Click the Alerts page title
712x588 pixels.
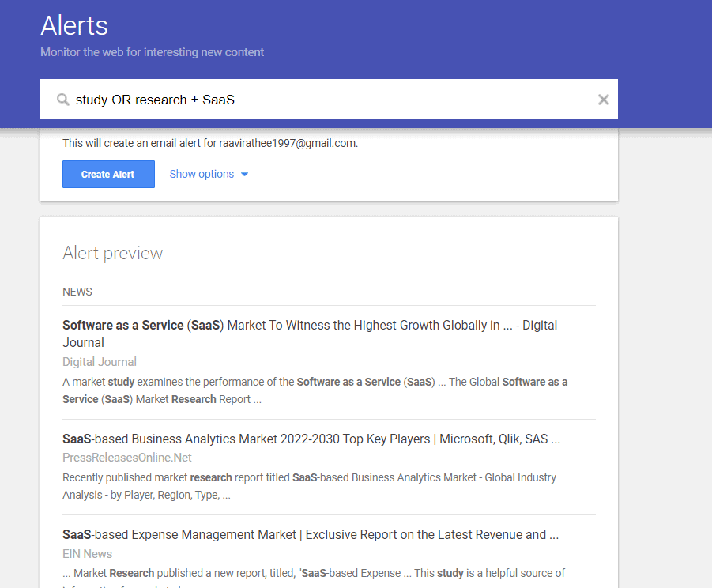[x=74, y=25]
